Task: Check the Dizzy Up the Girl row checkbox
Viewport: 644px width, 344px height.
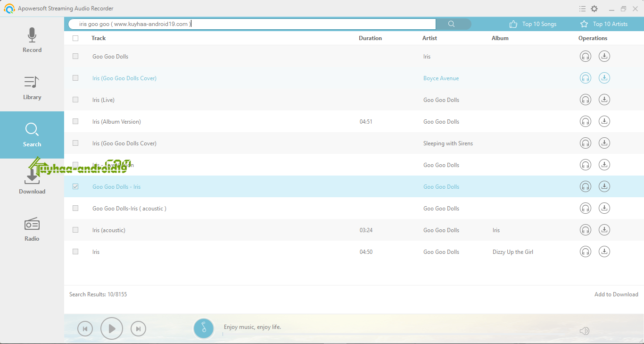Action: [x=75, y=252]
